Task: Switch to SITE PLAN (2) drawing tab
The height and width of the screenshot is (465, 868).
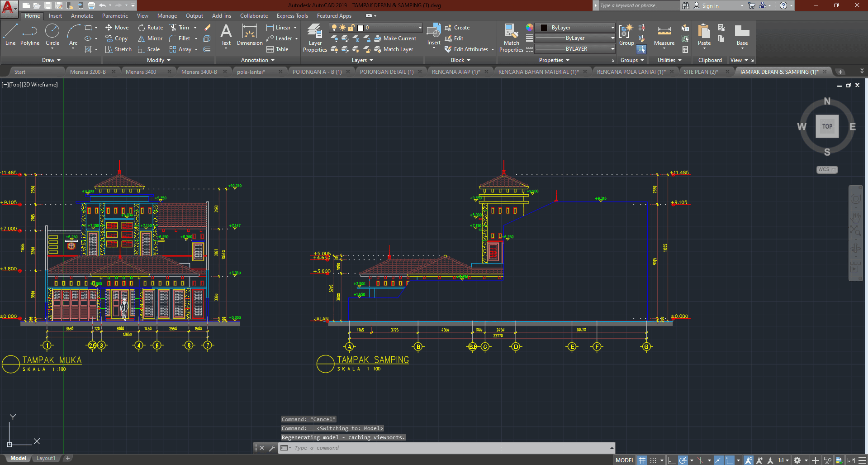Action: click(x=700, y=72)
